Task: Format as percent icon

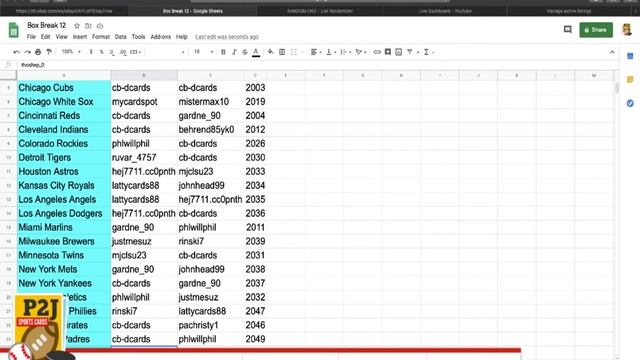Action: [101, 52]
